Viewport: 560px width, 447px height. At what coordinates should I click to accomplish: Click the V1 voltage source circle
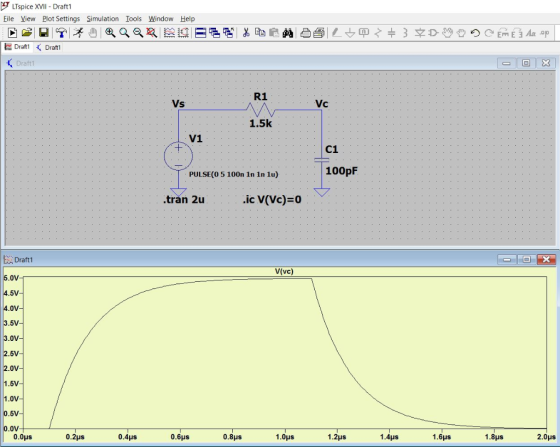click(x=178, y=156)
